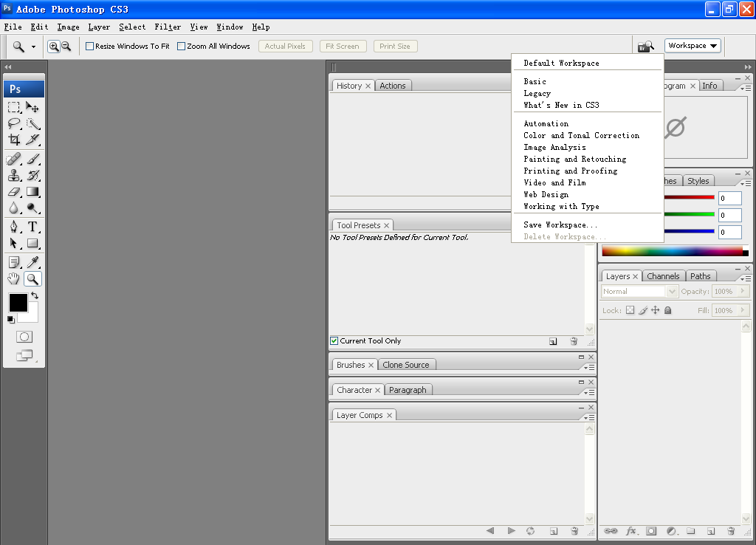Select the Horizontal Type tool
This screenshot has width=756, height=545.
point(32,227)
